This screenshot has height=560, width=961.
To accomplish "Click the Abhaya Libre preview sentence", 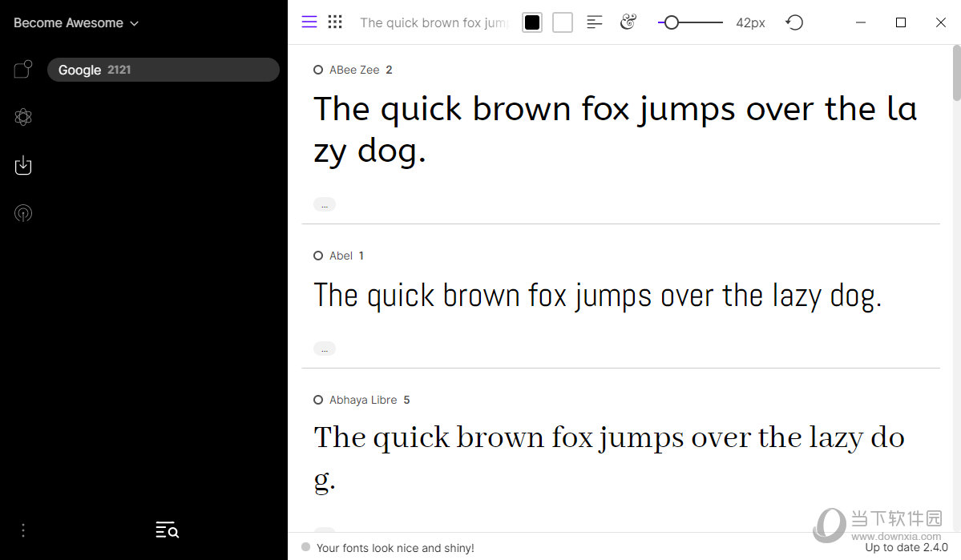I will point(609,458).
